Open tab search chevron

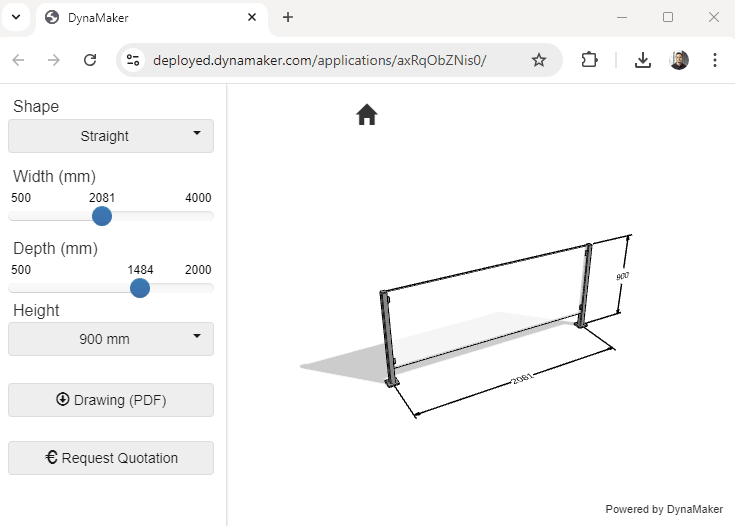(x=16, y=17)
